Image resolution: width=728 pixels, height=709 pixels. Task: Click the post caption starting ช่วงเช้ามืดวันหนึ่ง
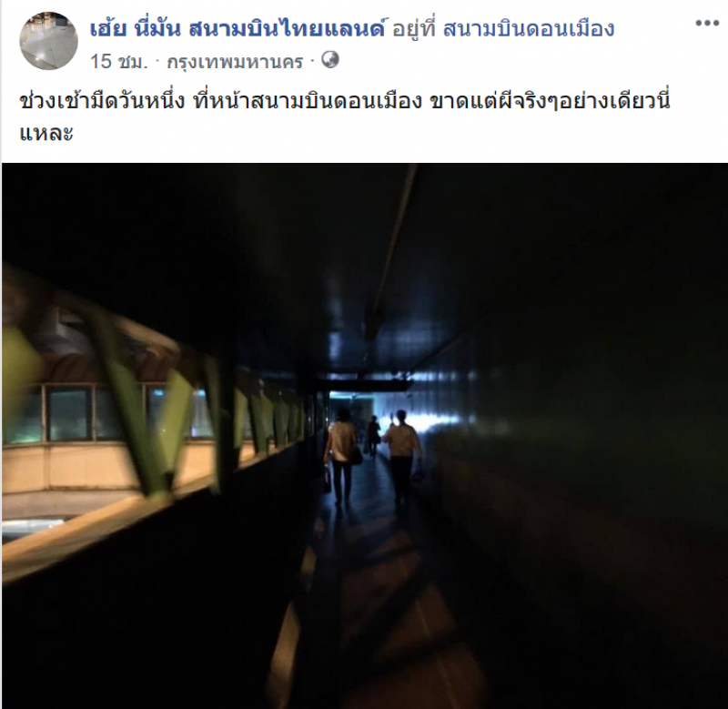(345, 116)
